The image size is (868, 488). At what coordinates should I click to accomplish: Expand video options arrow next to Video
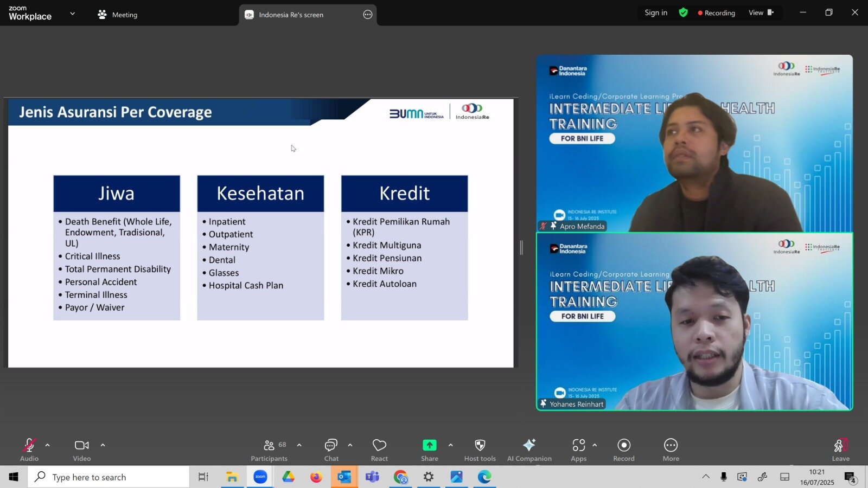click(103, 445)
